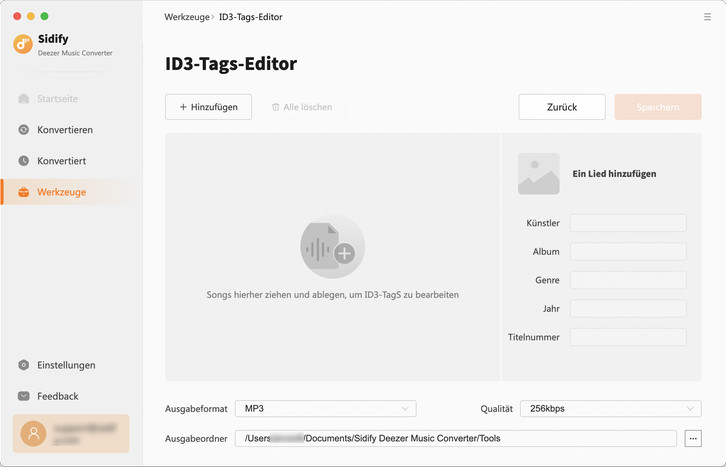
Task: Click the Zurück button
Action: pyautogui.click(x=562, y=107)
